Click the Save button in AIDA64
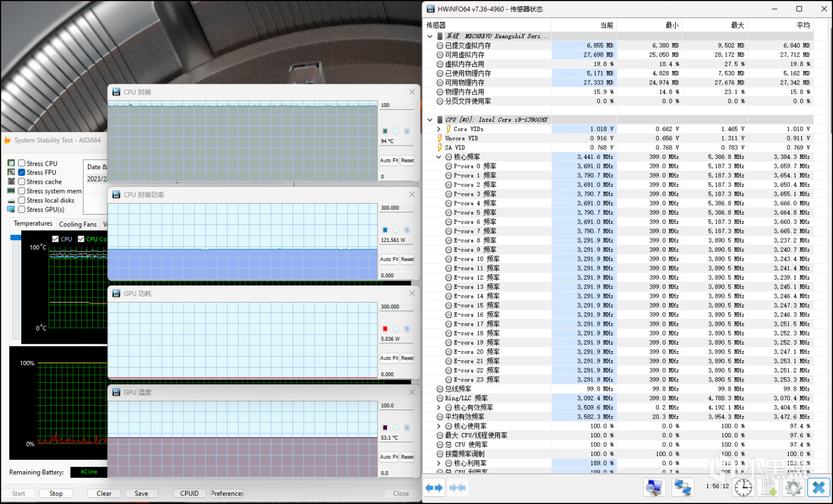Viewport: 833px width, 504px height. [x=141, y=494]
